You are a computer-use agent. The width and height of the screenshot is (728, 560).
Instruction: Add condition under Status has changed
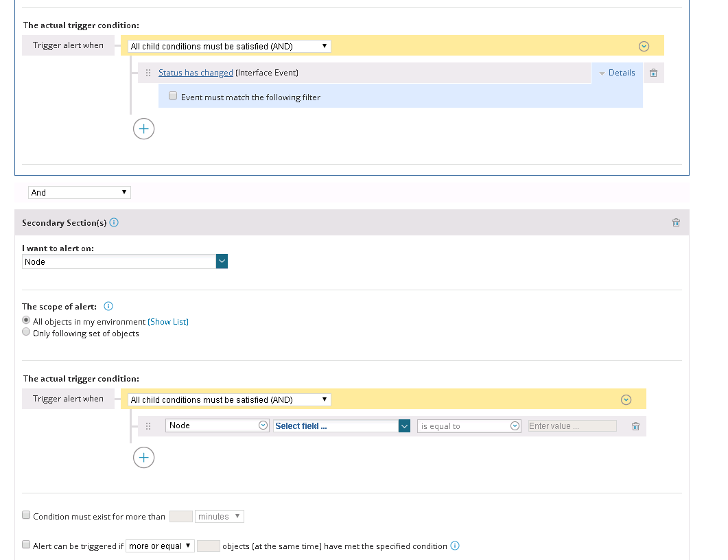click(144, 129)
